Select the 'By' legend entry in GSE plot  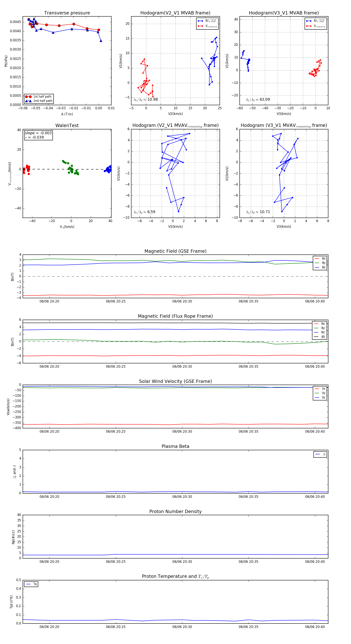(320, 263)
